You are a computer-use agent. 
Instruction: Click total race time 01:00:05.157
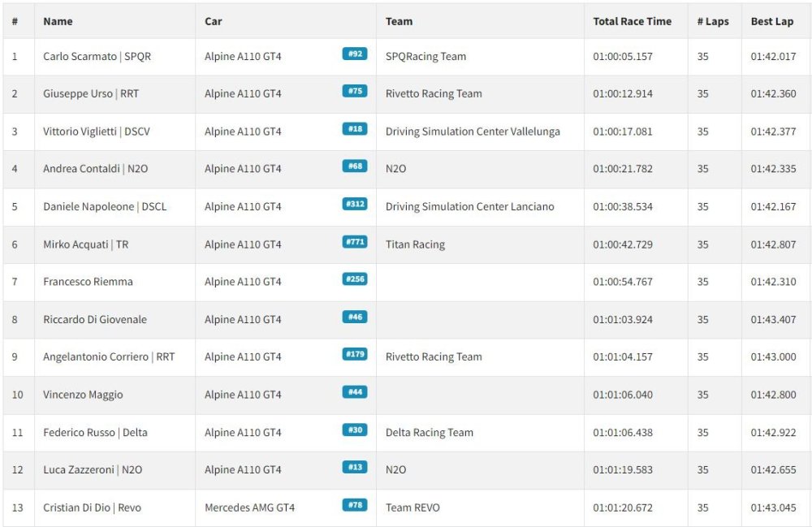tap(623, 56)
